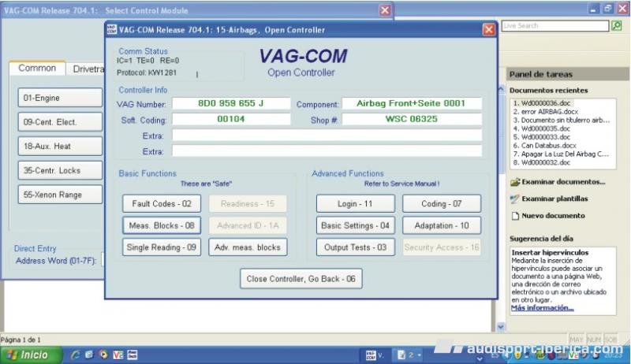Click the VAG Number field
Image resolution: width=631 pixels, height=364 pixels.
[x=231, y=103]
